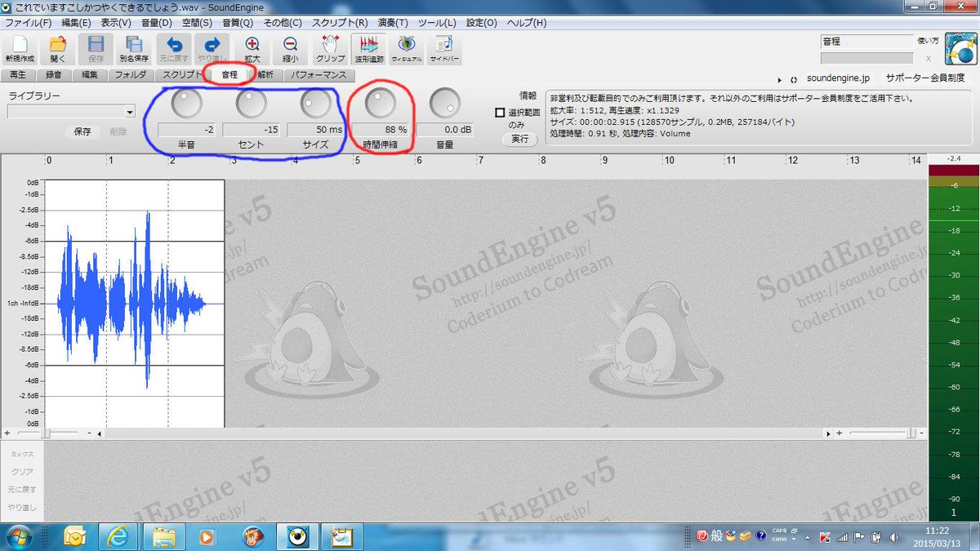Viewport: 980px width, 551px height.
Task: Open 編集(E) menu
Action: pos(76,23)
